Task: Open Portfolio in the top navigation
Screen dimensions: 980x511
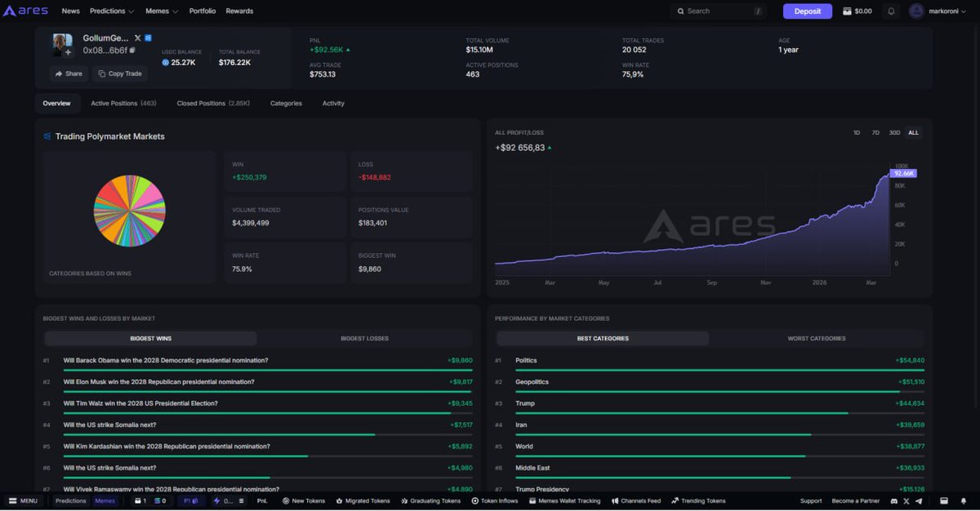Action: point(203,11)
